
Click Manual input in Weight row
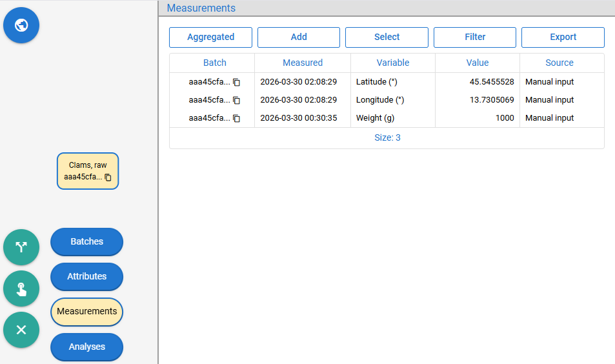pyautogui.click(x=550, y=118)
